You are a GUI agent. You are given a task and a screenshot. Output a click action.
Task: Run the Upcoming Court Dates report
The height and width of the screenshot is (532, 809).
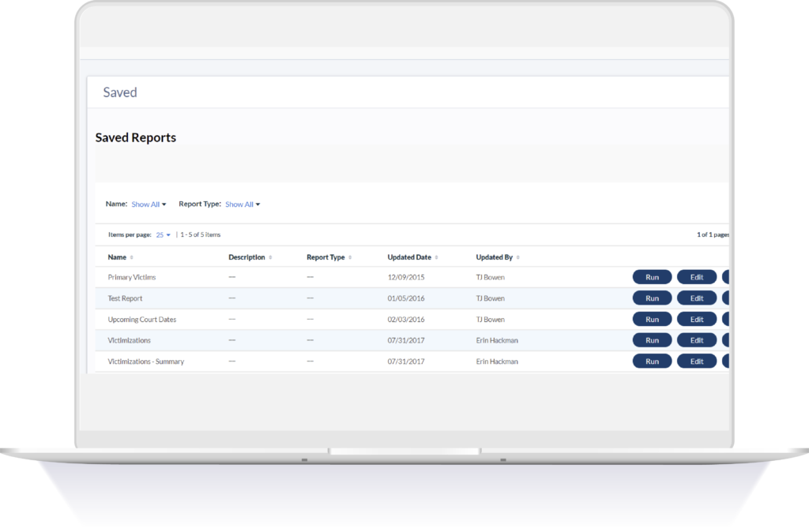[x=652, y=320]
